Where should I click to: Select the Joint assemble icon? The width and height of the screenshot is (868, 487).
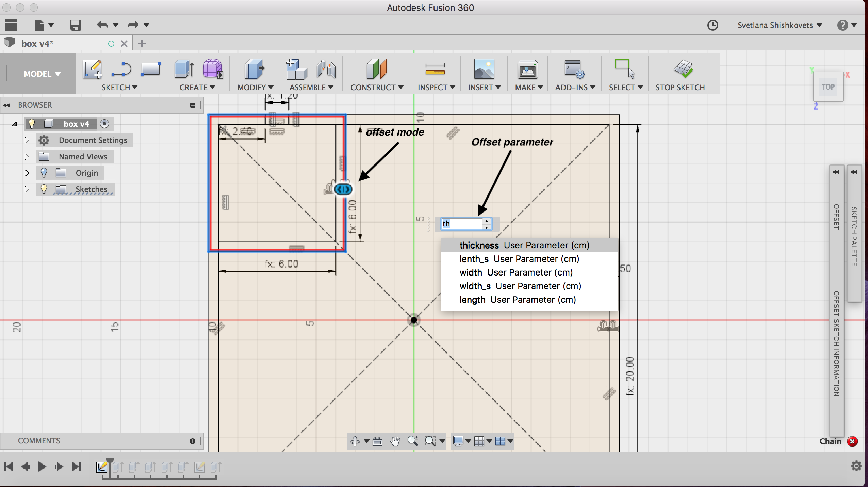point(326,69)
